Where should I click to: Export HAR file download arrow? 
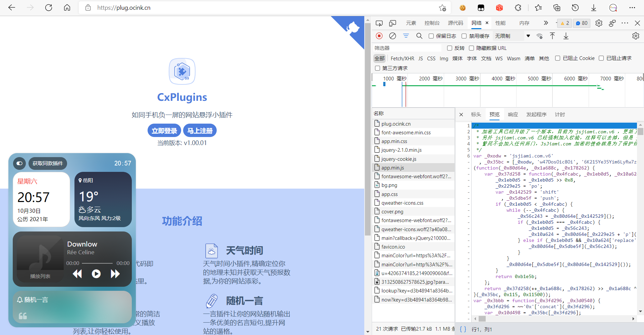566,36
